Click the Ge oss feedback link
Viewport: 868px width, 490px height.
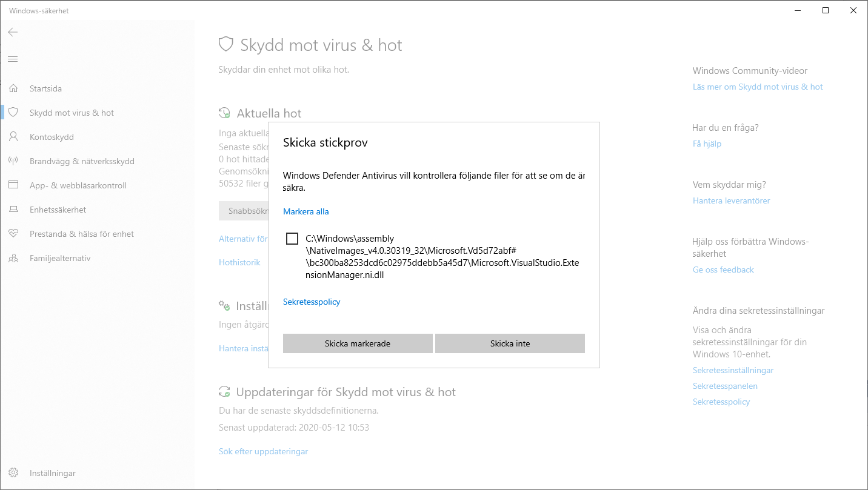point(723,270)
